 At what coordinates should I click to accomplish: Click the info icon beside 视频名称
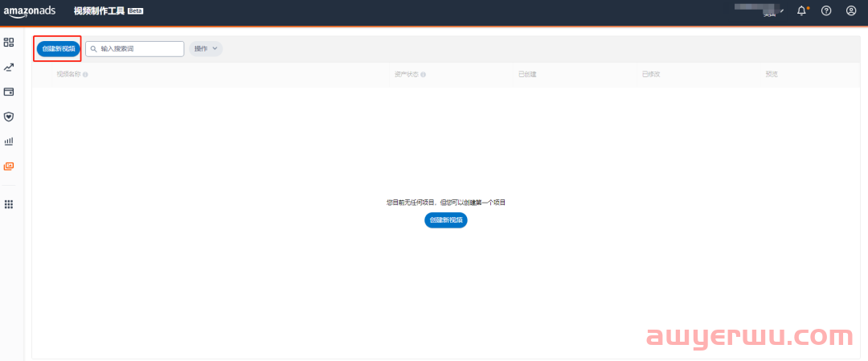click(85, 75)
